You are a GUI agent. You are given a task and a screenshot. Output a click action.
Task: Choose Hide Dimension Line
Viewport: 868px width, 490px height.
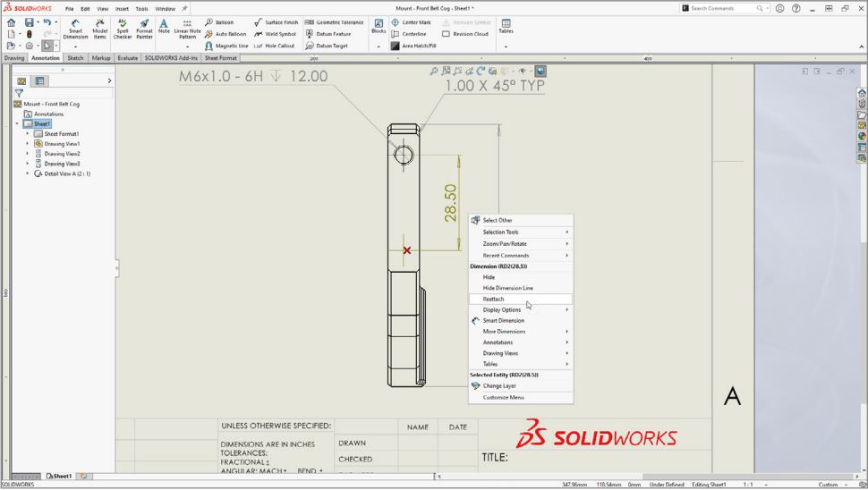521,288
